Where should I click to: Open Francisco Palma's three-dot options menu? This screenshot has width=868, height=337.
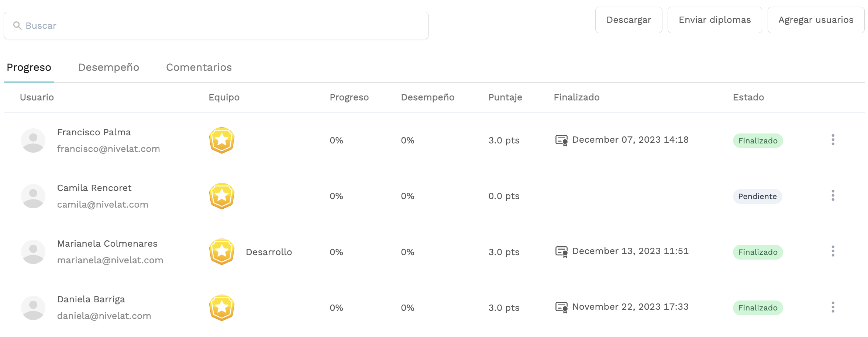(833, 140)
